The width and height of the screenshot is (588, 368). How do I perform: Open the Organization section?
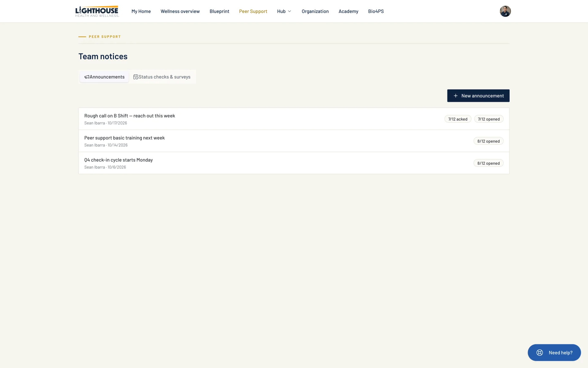315,11
